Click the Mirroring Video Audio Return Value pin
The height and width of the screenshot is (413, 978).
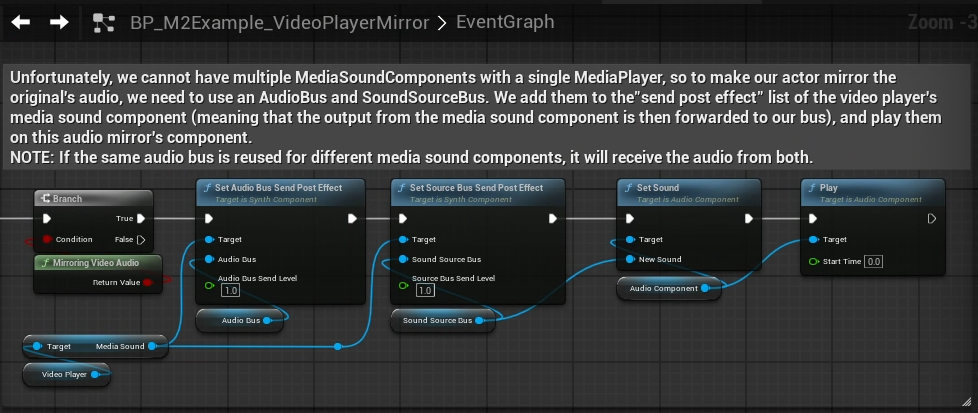148,283
